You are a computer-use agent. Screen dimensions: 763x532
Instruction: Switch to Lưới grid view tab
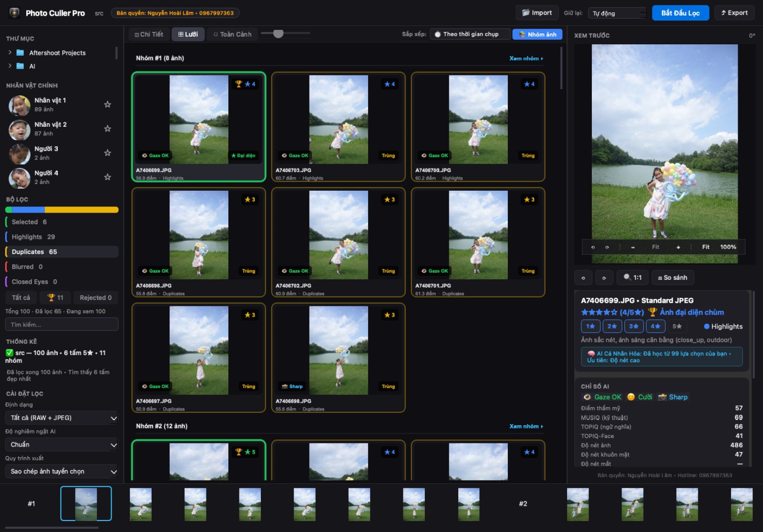188,34
